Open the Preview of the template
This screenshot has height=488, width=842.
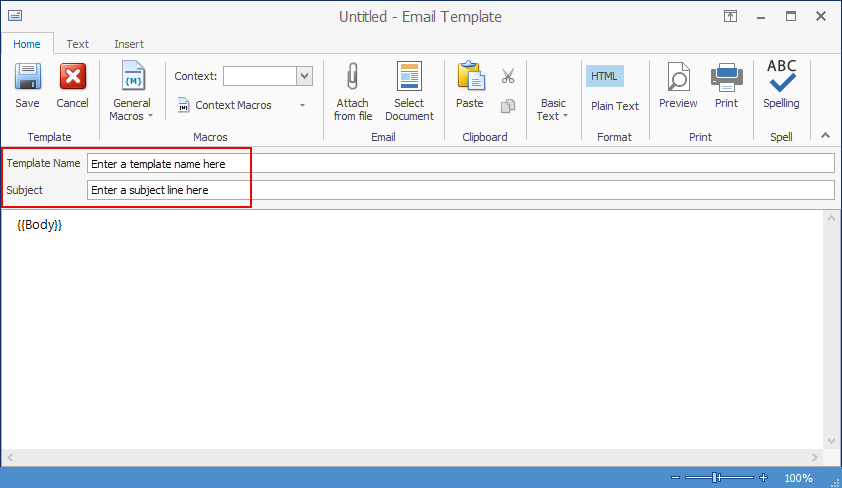pyautogui.click(x=678, y=86)
